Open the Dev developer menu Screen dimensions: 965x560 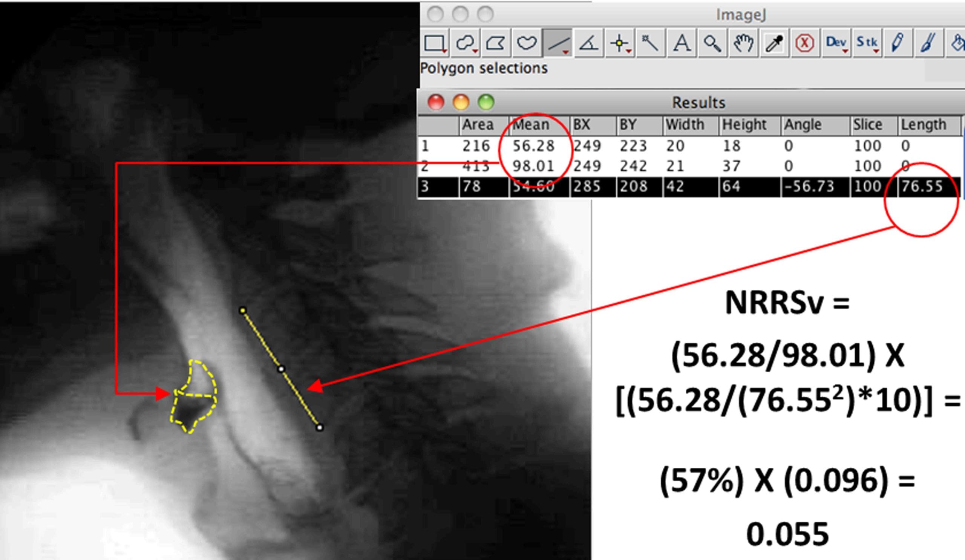click(836, 43)
